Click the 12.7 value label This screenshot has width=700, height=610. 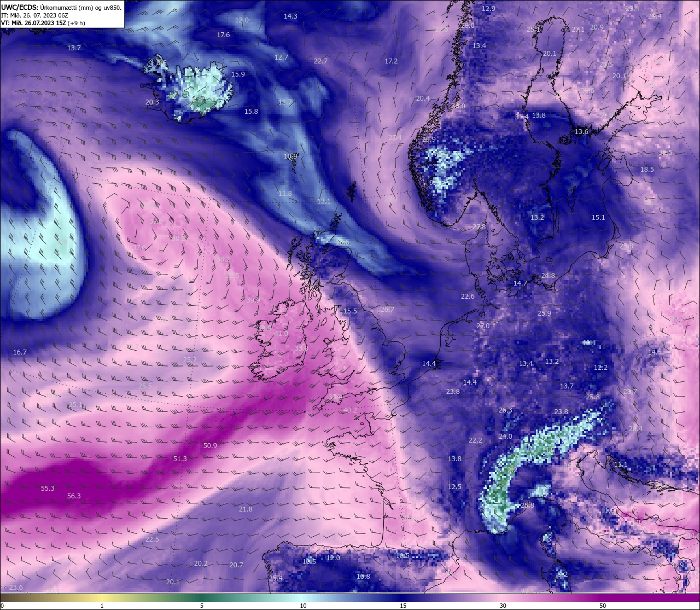(281, 57)
